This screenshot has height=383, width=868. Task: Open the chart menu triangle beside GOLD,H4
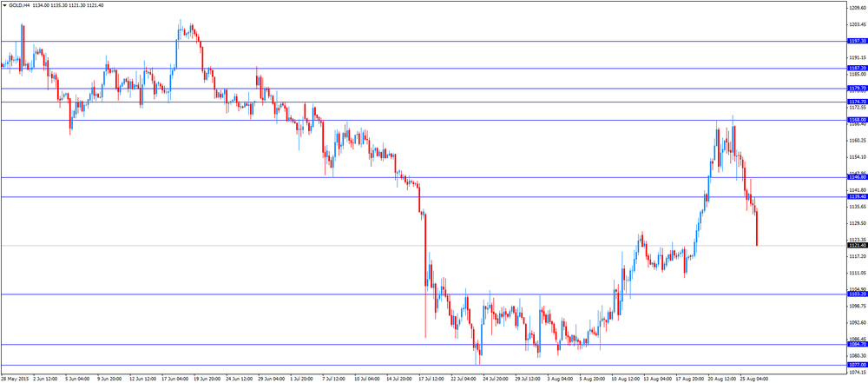pyautogui.click(x=4, y=5)
